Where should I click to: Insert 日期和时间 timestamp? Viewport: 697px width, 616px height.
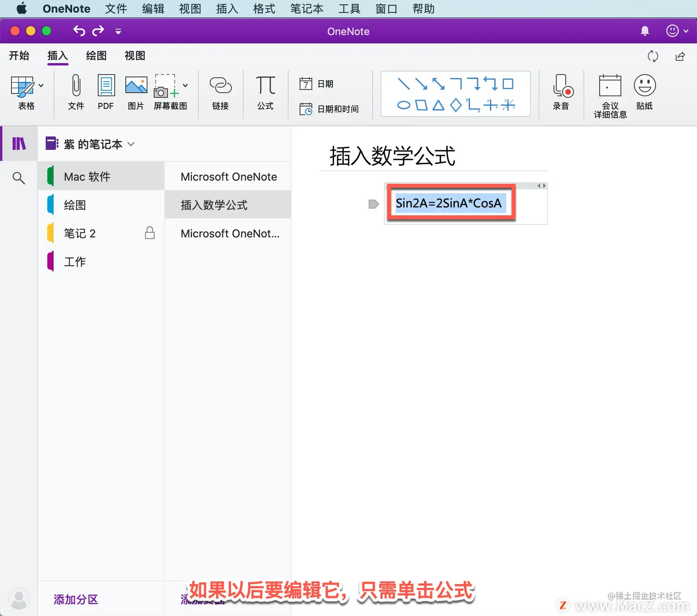pyautogui.click(x=329, y=109)
